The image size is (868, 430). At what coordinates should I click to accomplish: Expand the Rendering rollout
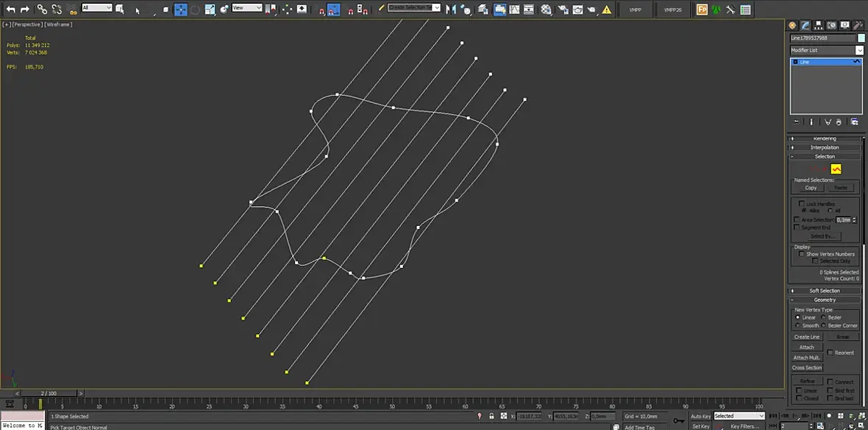point(825,138)
